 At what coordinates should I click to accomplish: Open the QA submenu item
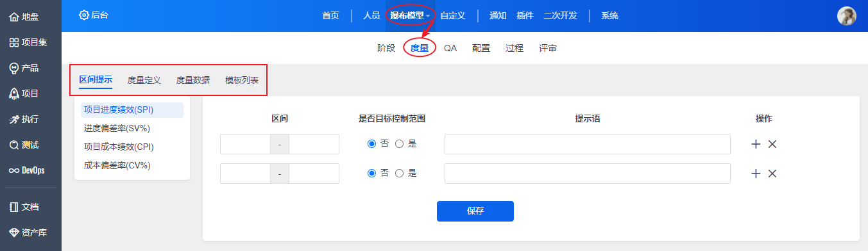pos(450,48)
